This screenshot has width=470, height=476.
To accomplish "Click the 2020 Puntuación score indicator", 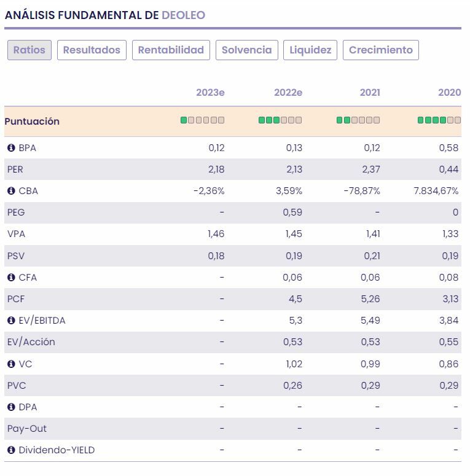I will point(439,120).
